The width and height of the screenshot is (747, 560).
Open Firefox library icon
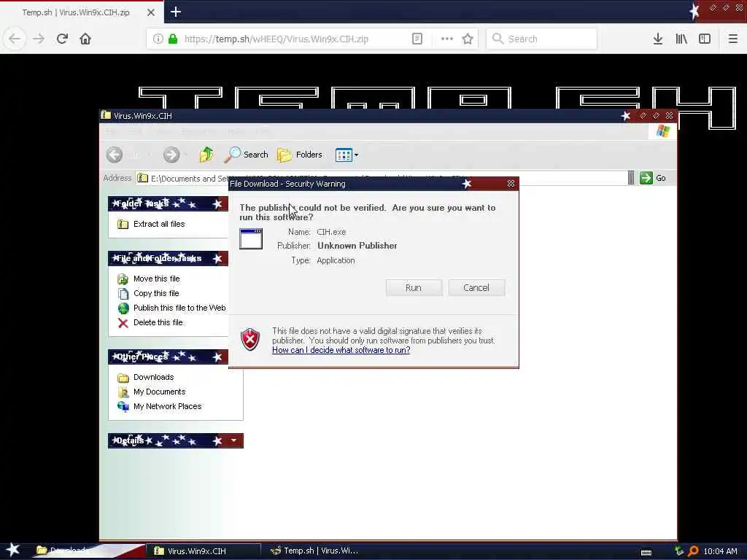[x=681, y=39]
